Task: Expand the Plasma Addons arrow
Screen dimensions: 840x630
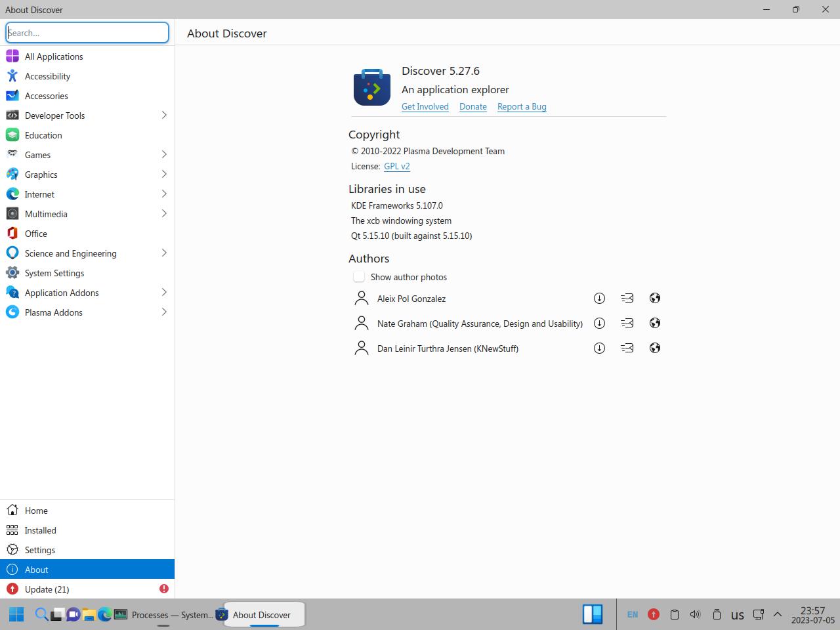Action: click(x=164, y=312)
